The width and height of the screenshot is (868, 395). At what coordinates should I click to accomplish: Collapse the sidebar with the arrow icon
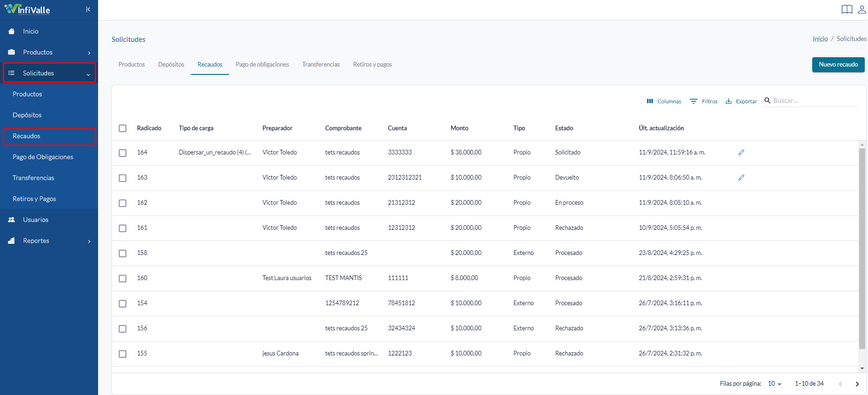point(88,9)
